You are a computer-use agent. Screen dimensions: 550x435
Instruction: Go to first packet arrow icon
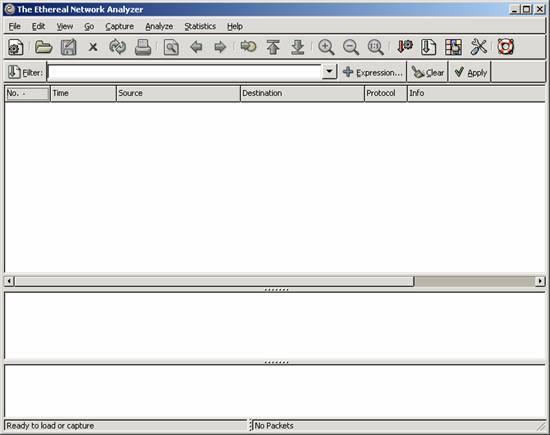273,47
